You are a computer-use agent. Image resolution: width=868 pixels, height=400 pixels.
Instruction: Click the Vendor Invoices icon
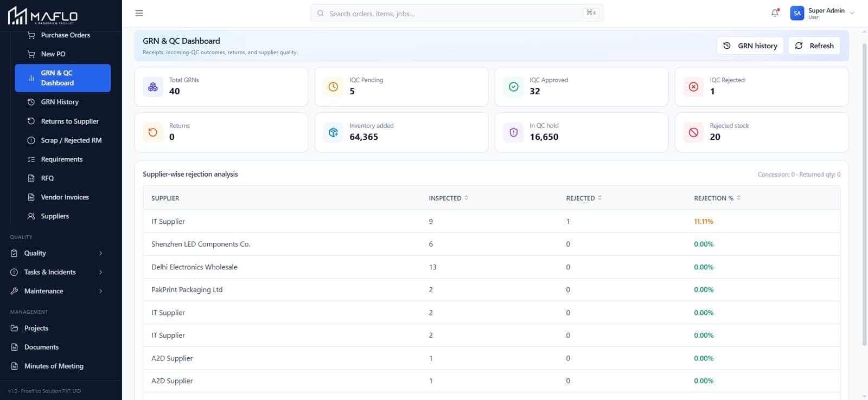pos(31,197)
